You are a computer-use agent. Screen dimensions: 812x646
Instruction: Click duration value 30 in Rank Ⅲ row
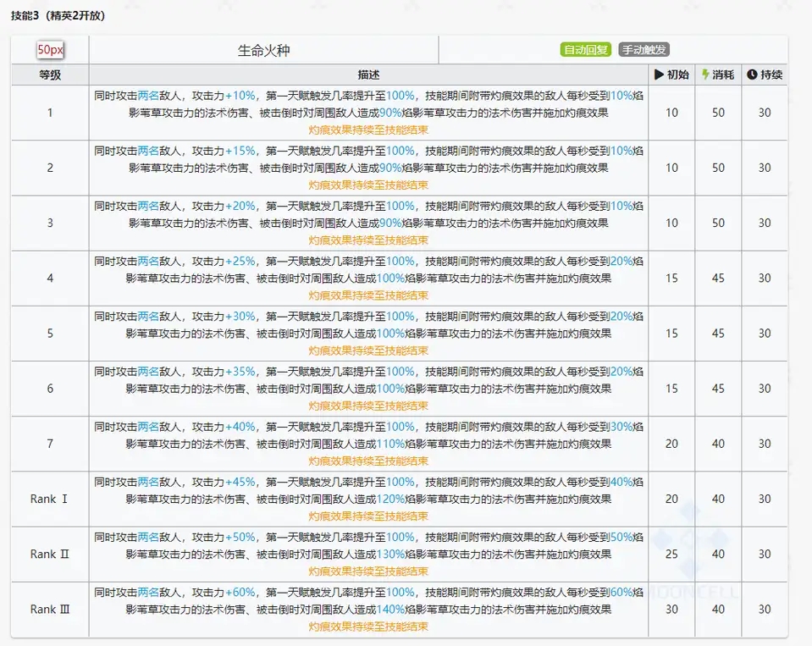tap(765, 610)
